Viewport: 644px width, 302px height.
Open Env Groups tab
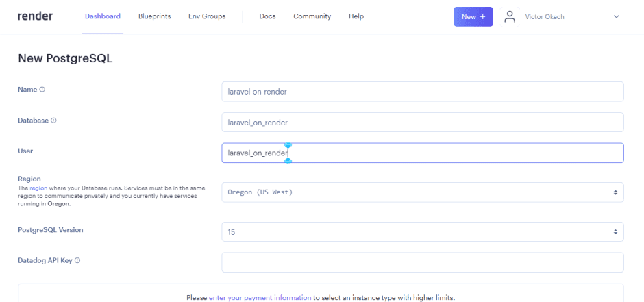pos(207,16)
